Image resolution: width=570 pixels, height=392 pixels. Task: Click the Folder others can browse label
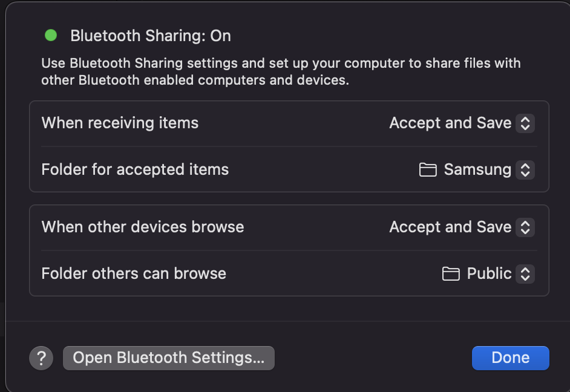tap(134, 274)
